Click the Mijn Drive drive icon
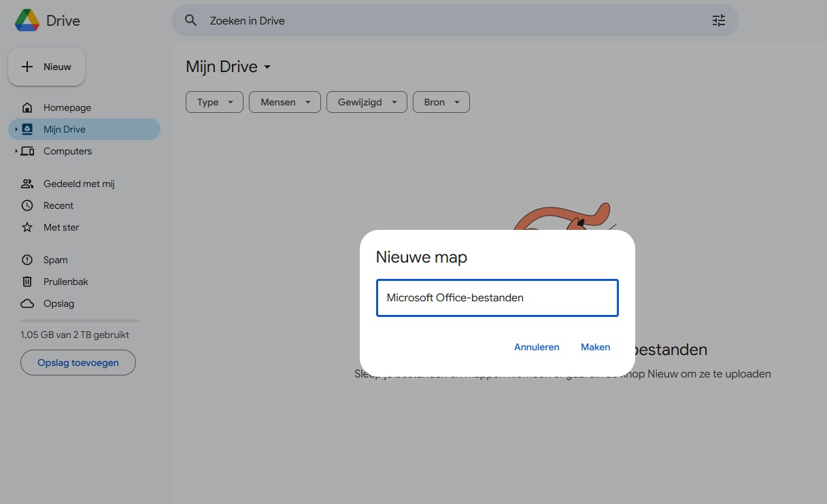This screenshot has width=827, height=504. tap(27, 129)
